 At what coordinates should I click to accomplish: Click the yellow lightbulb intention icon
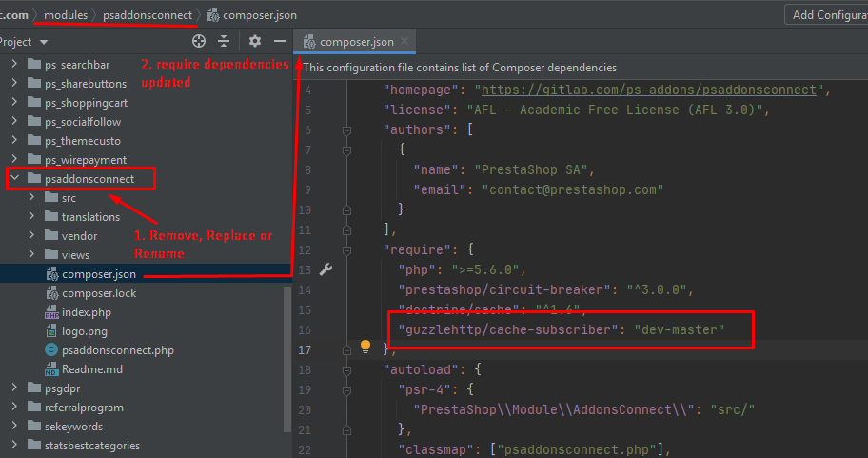click(365, 348)
